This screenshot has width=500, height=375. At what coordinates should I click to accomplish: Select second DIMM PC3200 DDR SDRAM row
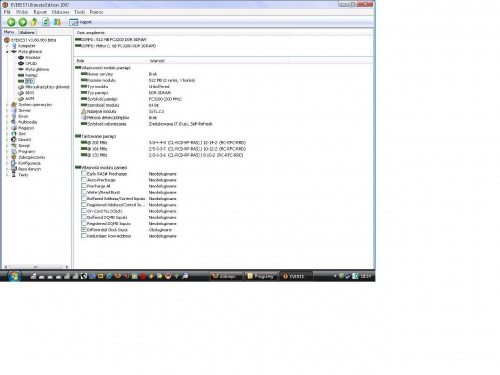[115, 46]
